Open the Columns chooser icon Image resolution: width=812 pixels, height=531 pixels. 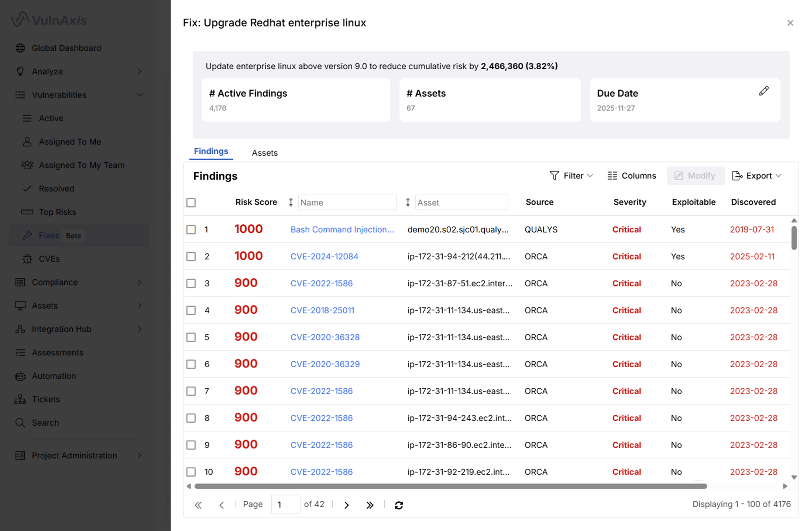pyautogui.click(x=612, y=176)
